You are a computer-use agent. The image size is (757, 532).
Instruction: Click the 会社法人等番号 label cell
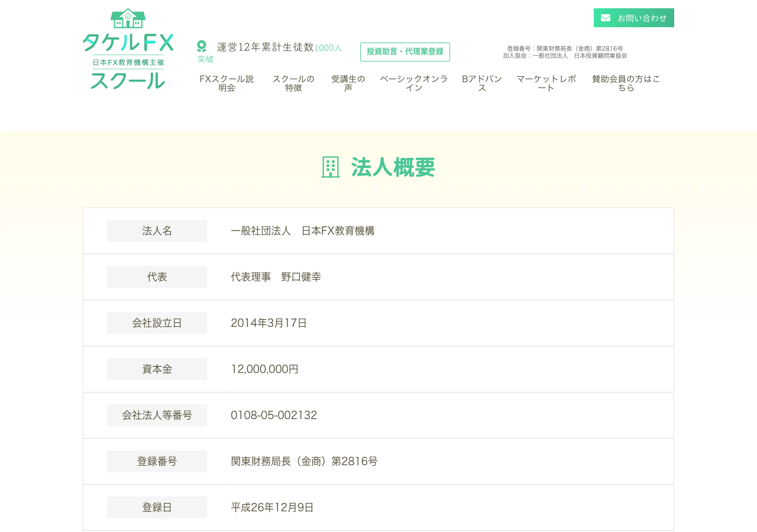[x=157, y=416]
